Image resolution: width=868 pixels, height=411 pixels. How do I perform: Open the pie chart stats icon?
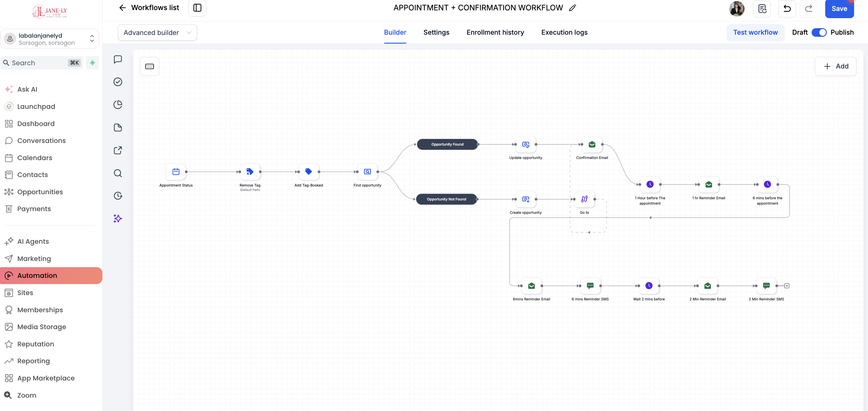click(x=118, y=105)
